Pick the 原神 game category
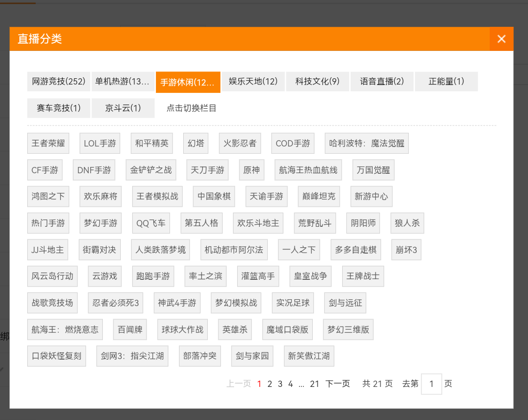This screenshot has height=420, width=528. tap(251, 170)
